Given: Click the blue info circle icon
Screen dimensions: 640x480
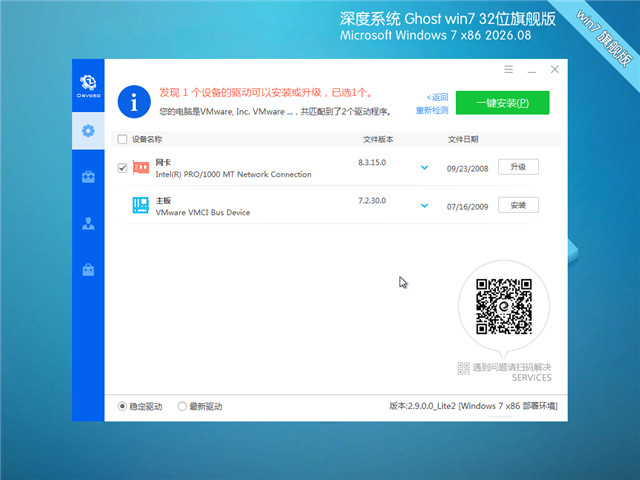Looking at the screenshot, I should [x=134, y=102].
